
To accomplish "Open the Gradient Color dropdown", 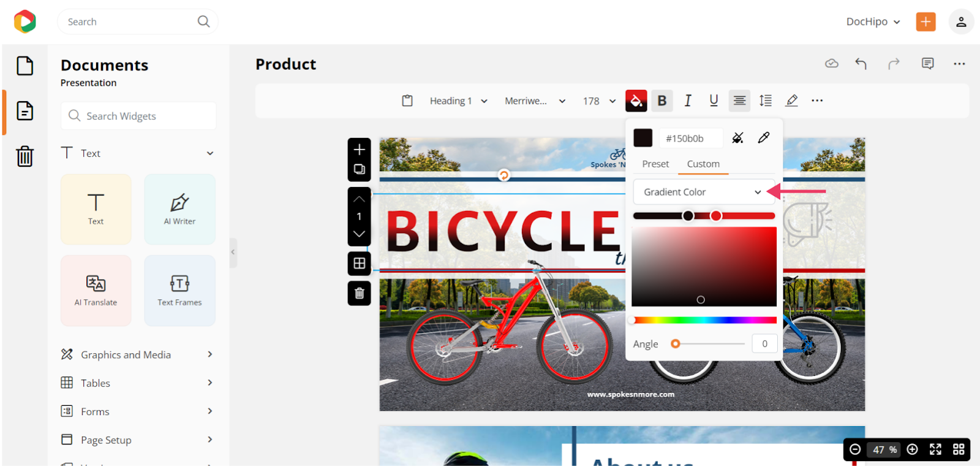I will point(703,192).
